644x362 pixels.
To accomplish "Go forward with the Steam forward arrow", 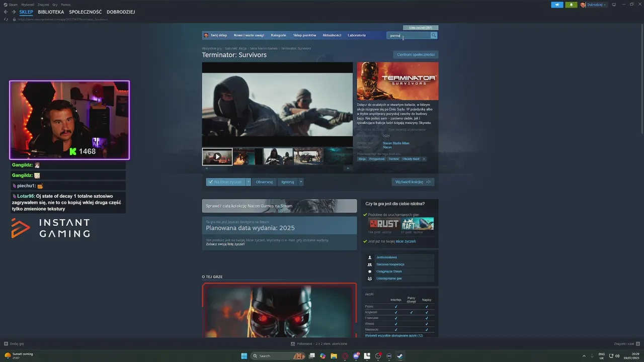I will point(14,12).
